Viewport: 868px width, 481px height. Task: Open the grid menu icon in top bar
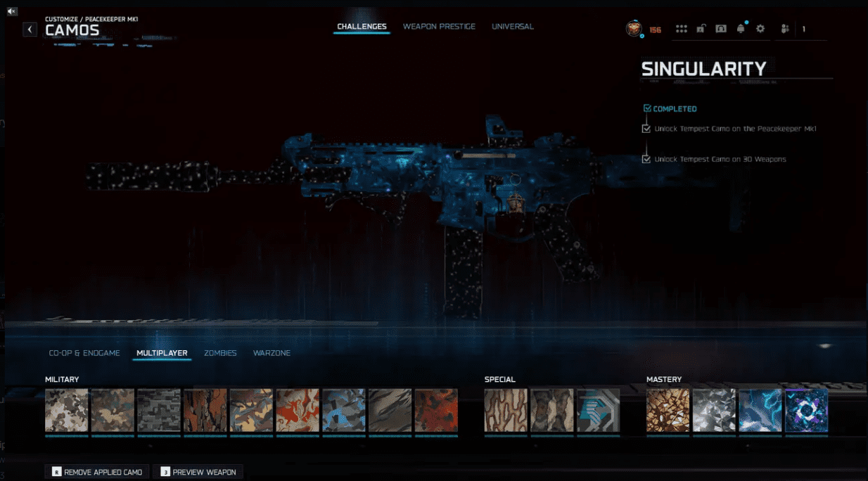[x=681, y=29]
